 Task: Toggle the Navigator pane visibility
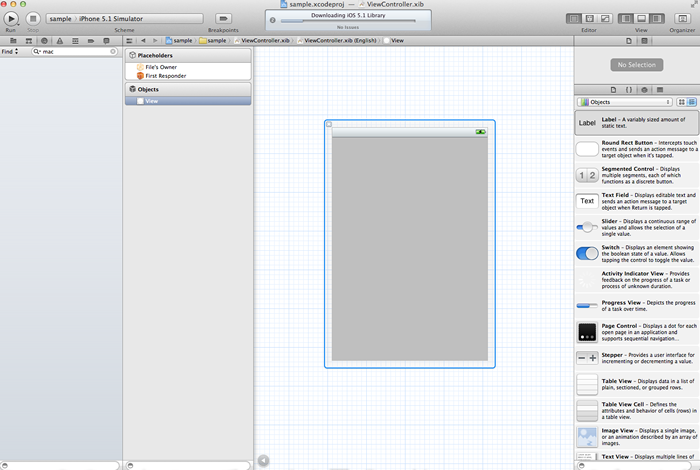point(626,18)
